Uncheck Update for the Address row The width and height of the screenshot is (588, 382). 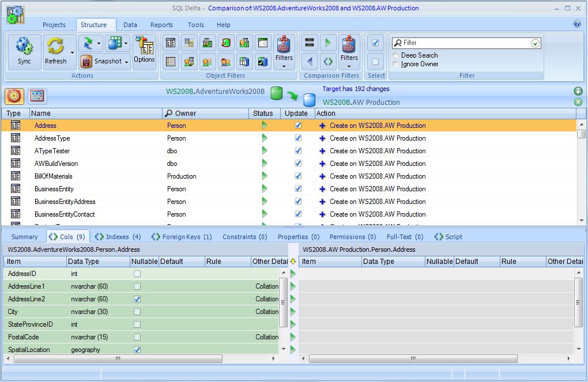298,125
